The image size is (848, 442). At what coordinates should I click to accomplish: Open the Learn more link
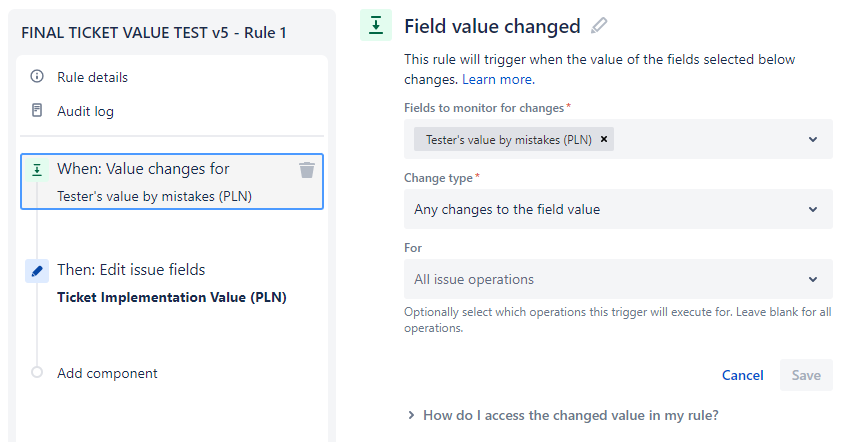[x=498, y=79]
